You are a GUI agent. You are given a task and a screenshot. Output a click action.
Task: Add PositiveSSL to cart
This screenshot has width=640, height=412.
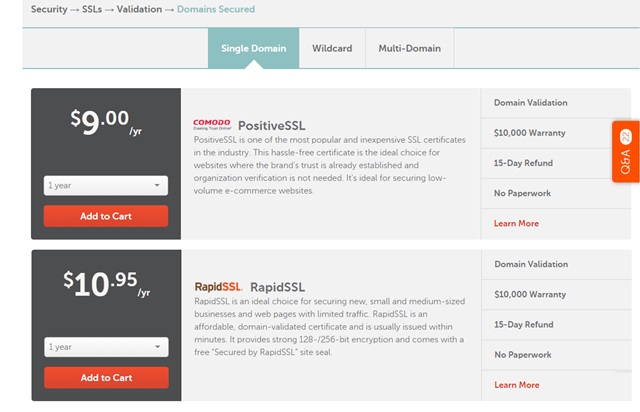click(x=106, y=216)
